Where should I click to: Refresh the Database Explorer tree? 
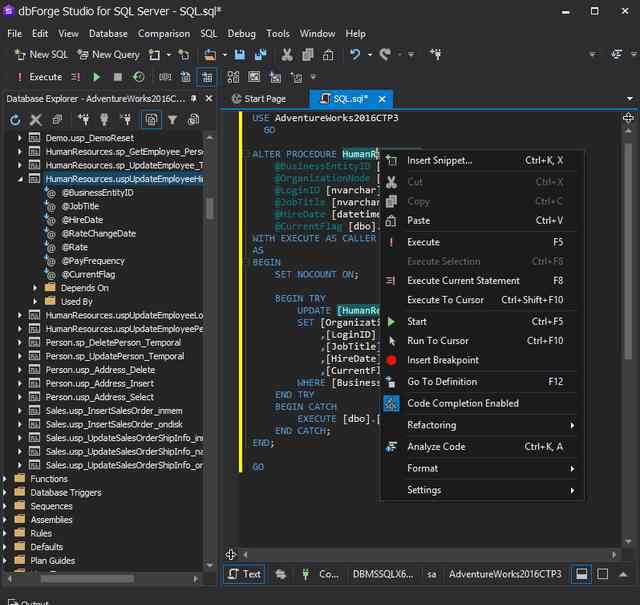pos(15,120)
